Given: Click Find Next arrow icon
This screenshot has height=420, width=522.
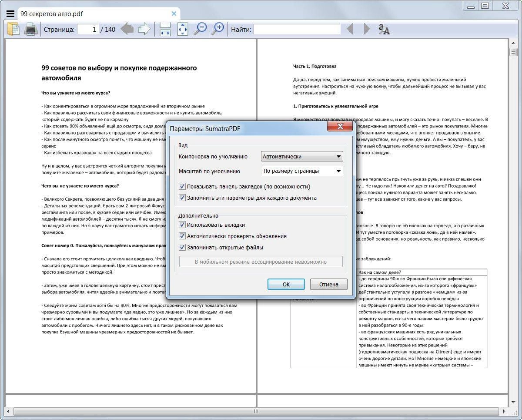Looking at the screenshot, I should (367, 30).
